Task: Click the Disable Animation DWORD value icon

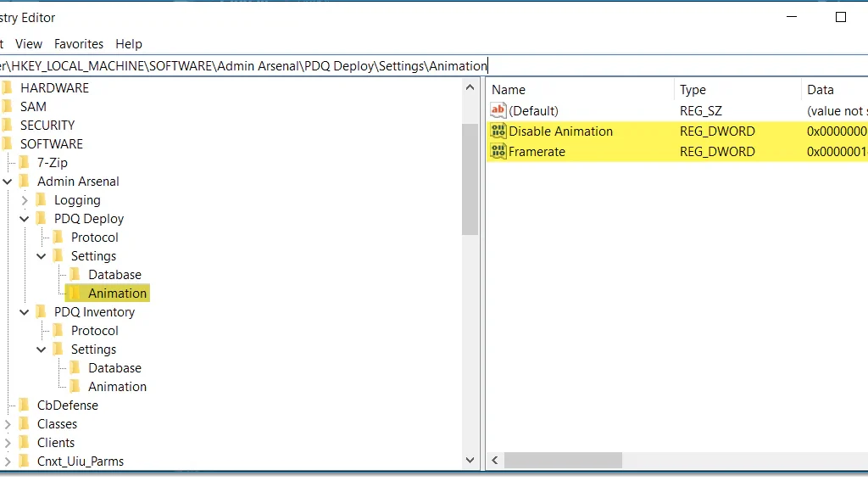Action: click(x=498, y=131)
